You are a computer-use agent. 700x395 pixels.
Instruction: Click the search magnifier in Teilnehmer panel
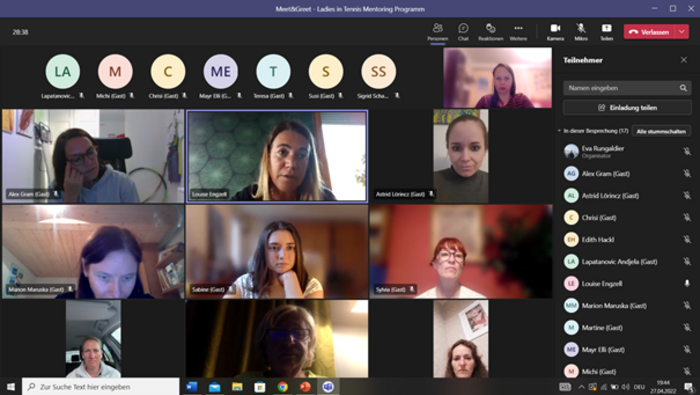(683, 88)
